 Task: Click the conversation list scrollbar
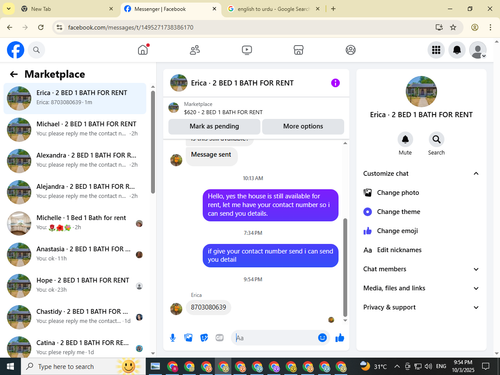(153, 142)
